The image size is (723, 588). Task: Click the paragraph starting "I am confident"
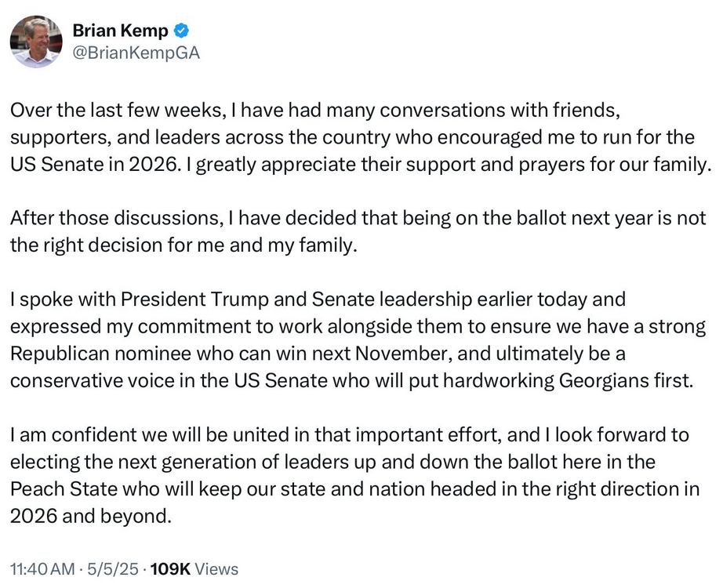(353, 476)
